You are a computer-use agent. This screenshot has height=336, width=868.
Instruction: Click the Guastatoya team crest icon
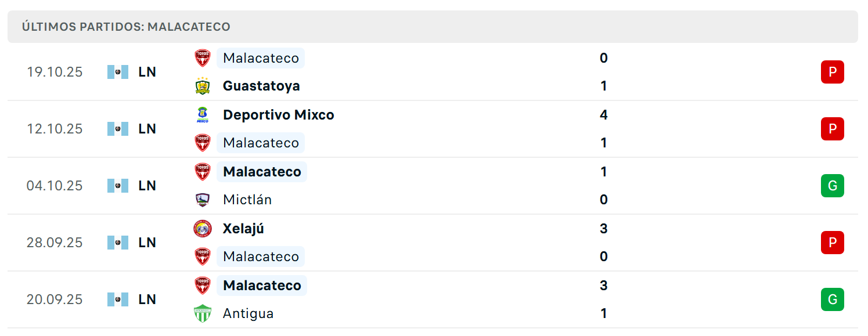(203, 86)
